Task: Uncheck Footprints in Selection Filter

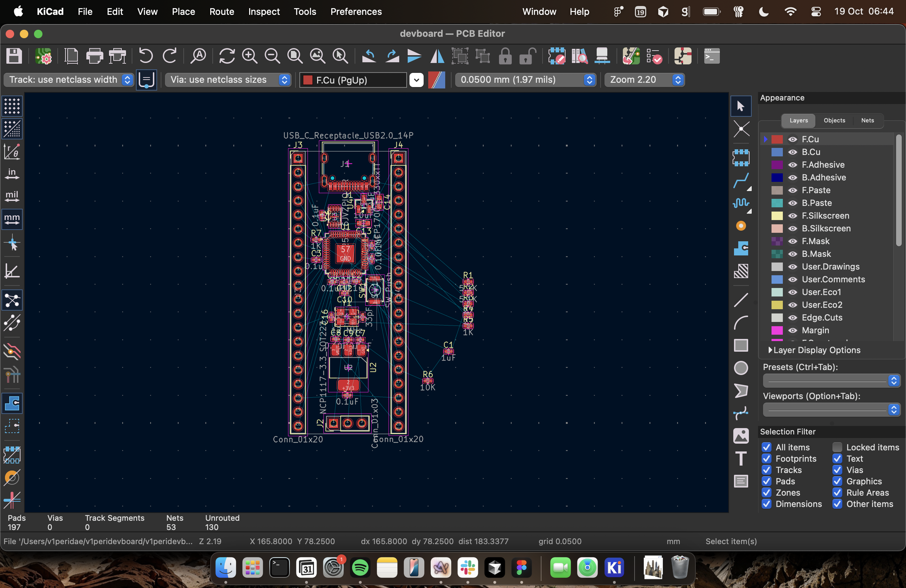Action: pyautogui.click(x=767, y=459)
